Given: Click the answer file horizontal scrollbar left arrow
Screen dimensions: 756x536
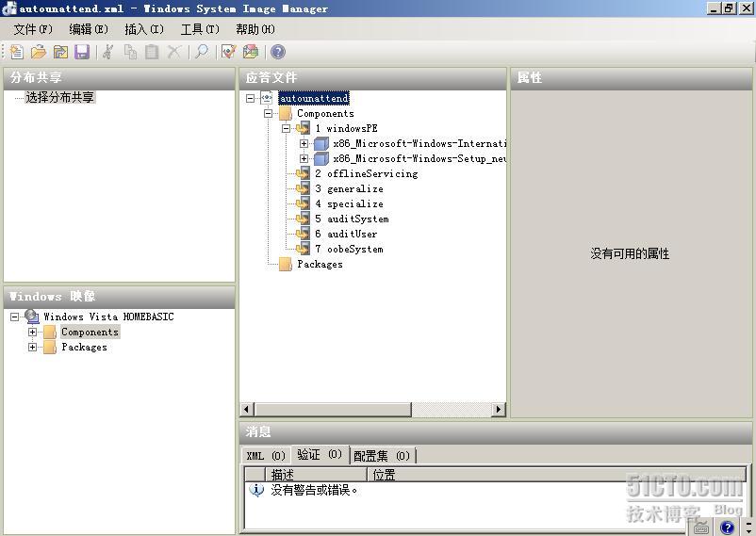Looking at the screenshot, I should coord(247,409).
